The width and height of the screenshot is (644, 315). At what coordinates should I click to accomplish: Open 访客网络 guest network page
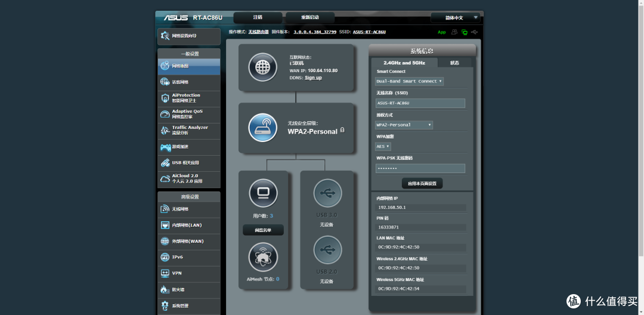(x=189, y=82)
